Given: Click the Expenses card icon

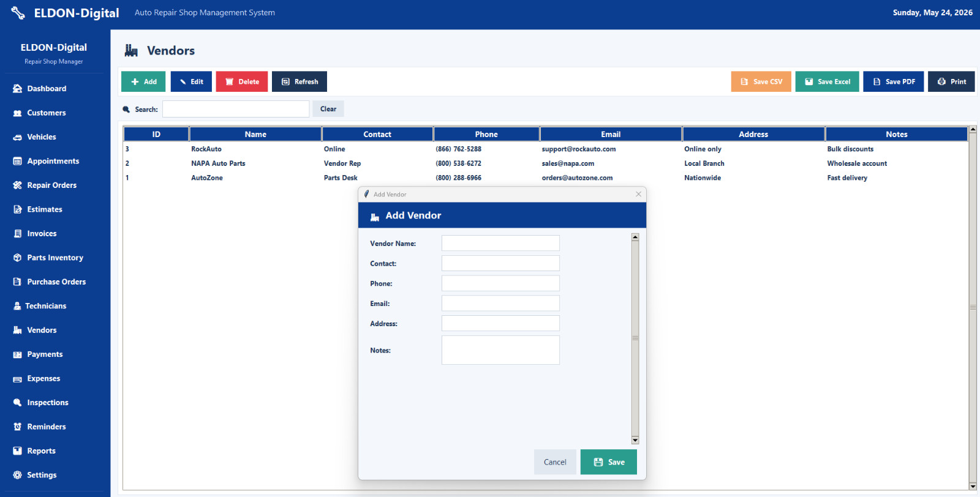Looking at the screenshot, I should (x=17, y=379).
